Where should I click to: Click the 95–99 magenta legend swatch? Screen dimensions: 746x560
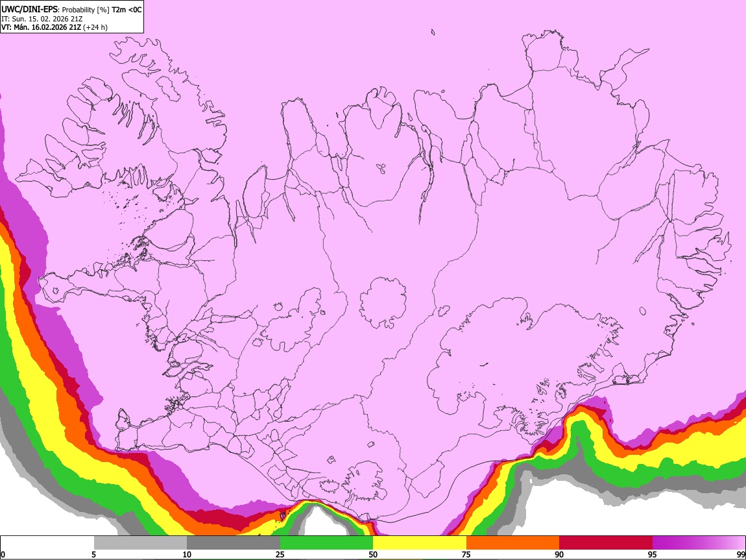[699, 542]
